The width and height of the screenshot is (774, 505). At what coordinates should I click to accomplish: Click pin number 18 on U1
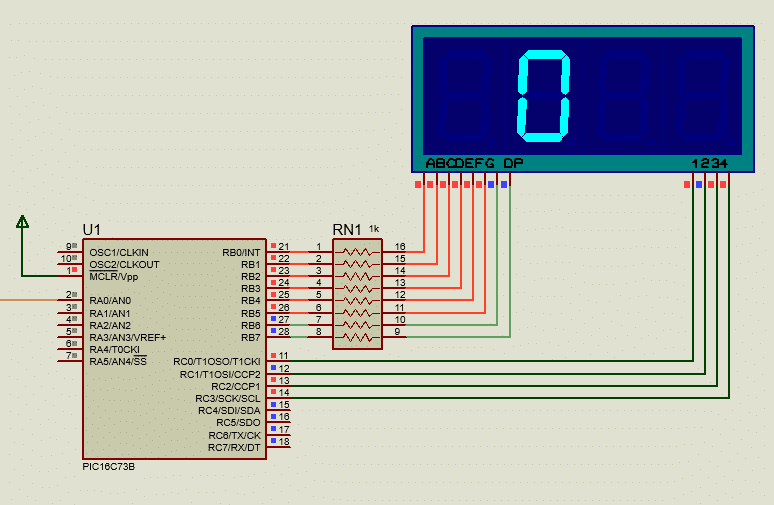pos(283,441)
